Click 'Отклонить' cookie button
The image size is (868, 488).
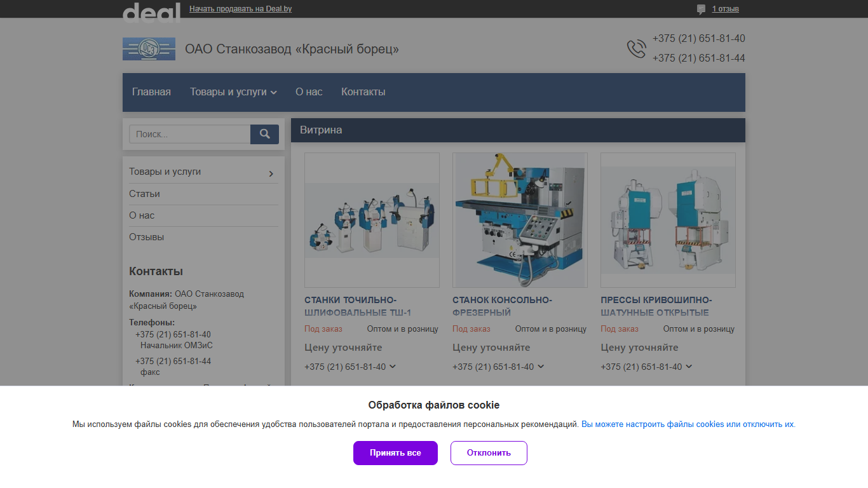click(489, 453)
